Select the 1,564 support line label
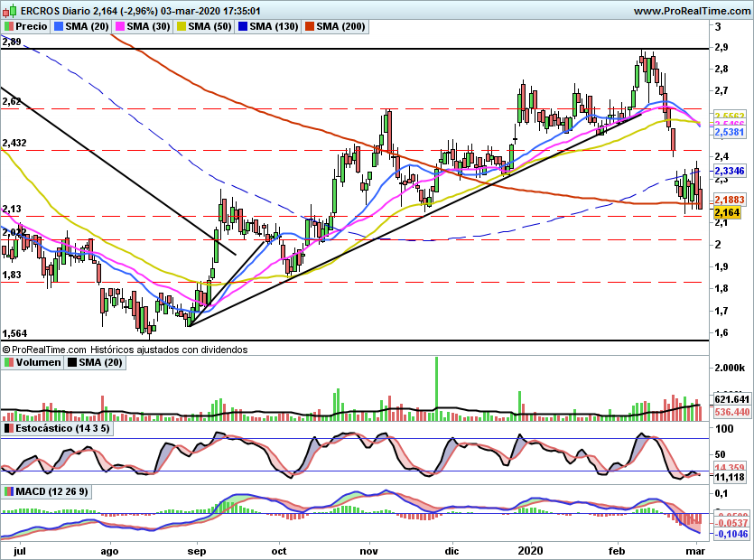This screenshot has width=754, height=560. tap(14, 332)
